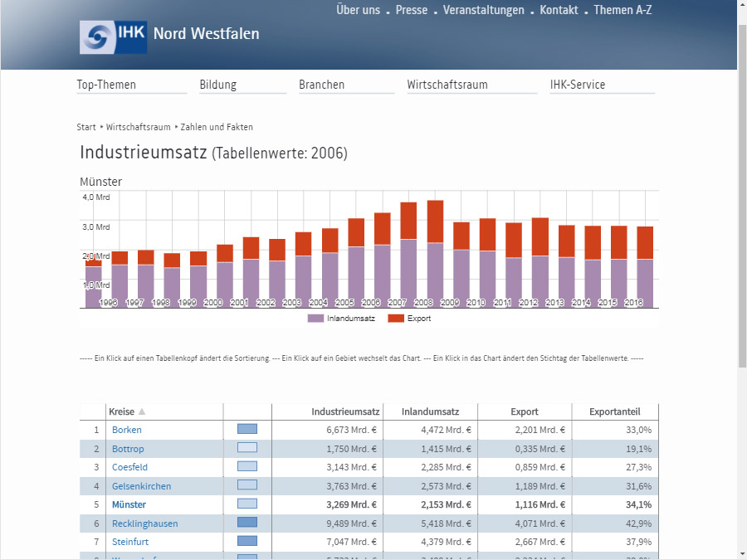This screenshot has width=747, height=560.
Task: Open the Branchen menu
Action: (x=321, y=85)
